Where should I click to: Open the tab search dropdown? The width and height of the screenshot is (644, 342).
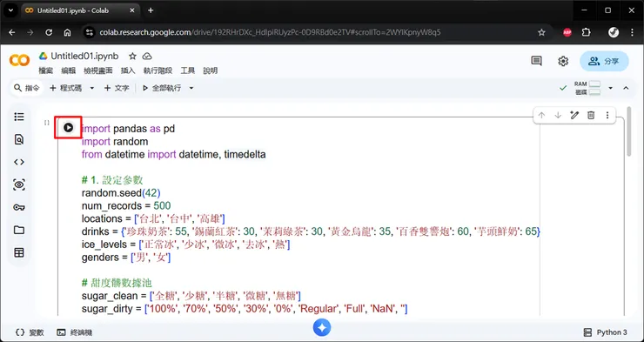[x=10, y=10]
